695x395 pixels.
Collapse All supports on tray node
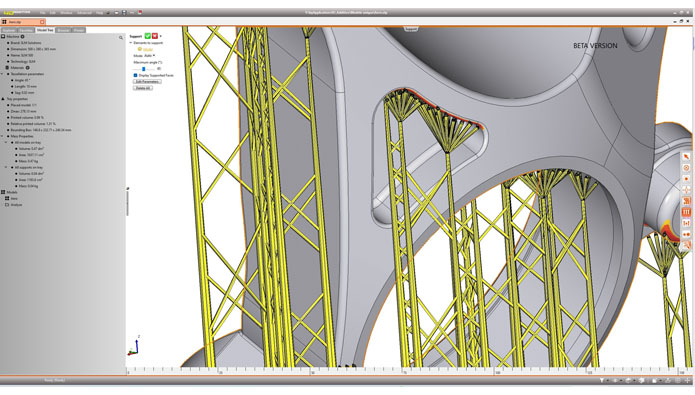click(x=6, y=168)
